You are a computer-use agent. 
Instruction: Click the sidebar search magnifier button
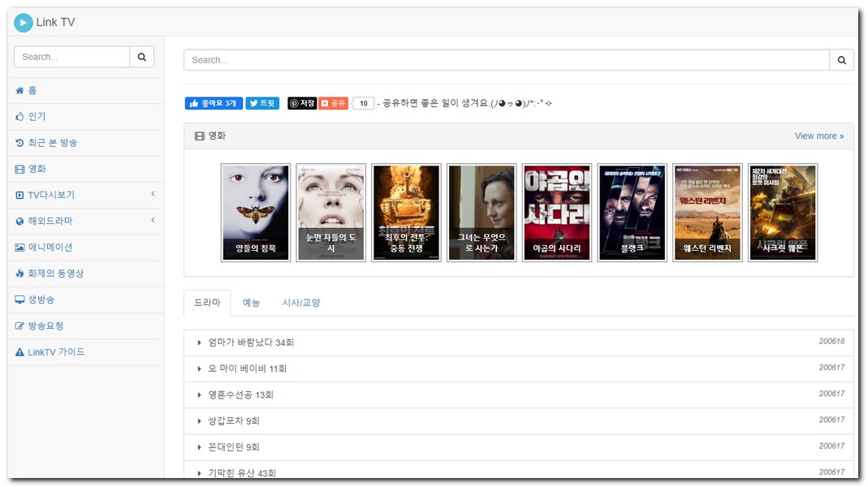point(142,57)
